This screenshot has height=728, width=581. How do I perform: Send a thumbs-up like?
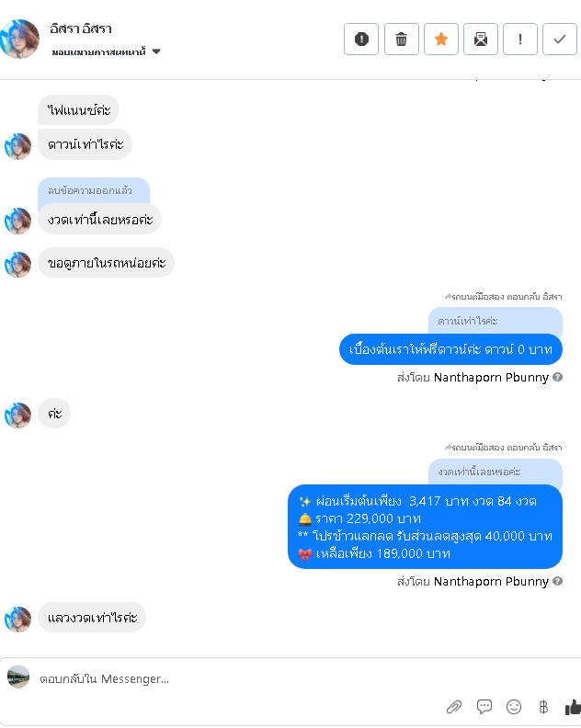tap(573, 707)
